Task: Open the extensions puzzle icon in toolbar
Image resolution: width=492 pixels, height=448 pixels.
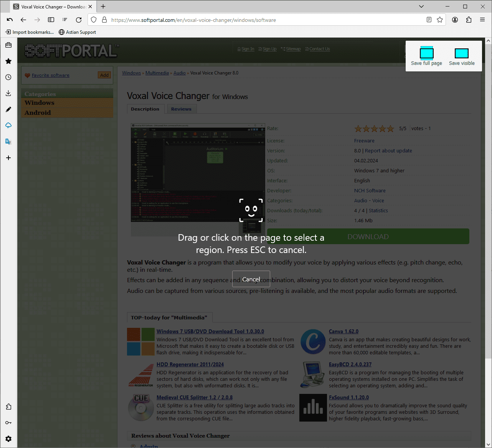Action: tap(469, 20)
